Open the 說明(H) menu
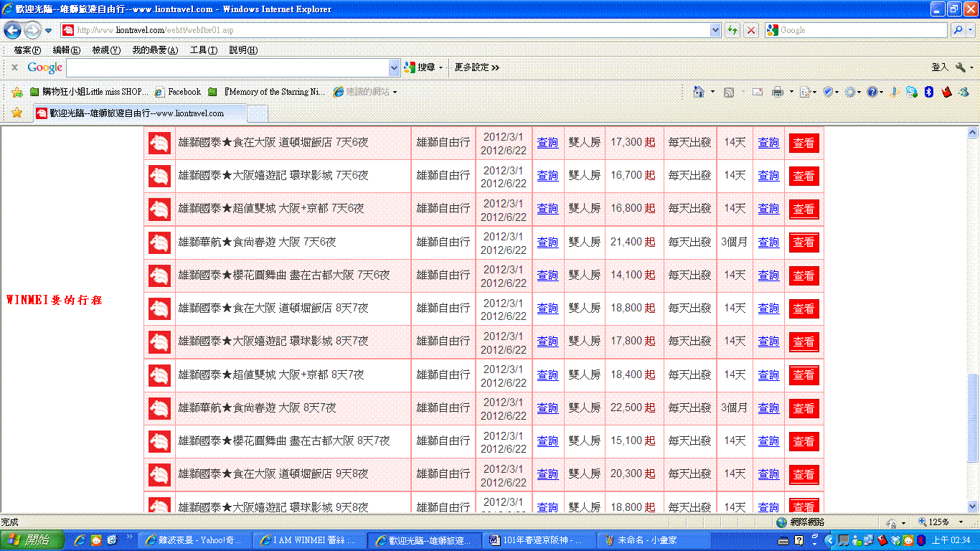 click(x=243, y=50)
